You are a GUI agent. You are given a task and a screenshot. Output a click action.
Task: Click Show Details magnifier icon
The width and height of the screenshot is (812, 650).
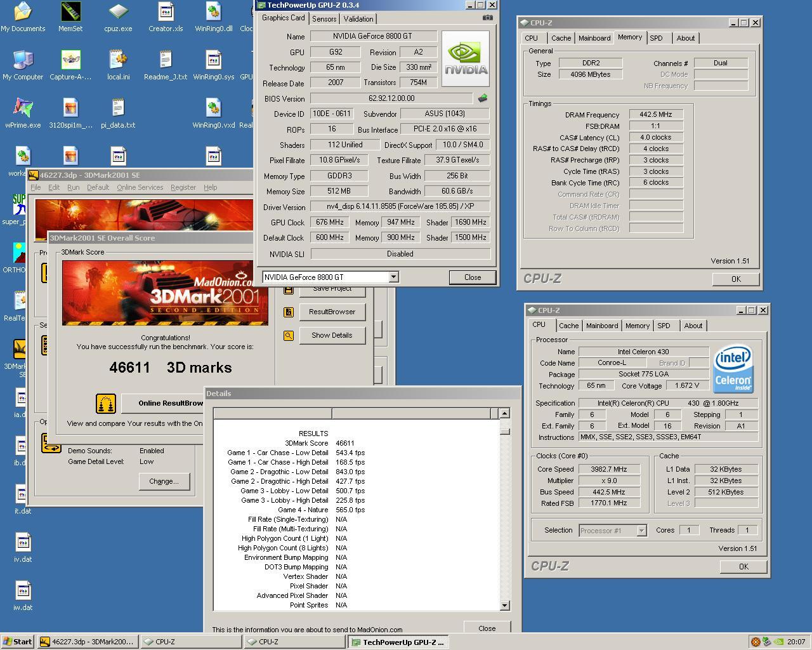(x=289, y=335)
